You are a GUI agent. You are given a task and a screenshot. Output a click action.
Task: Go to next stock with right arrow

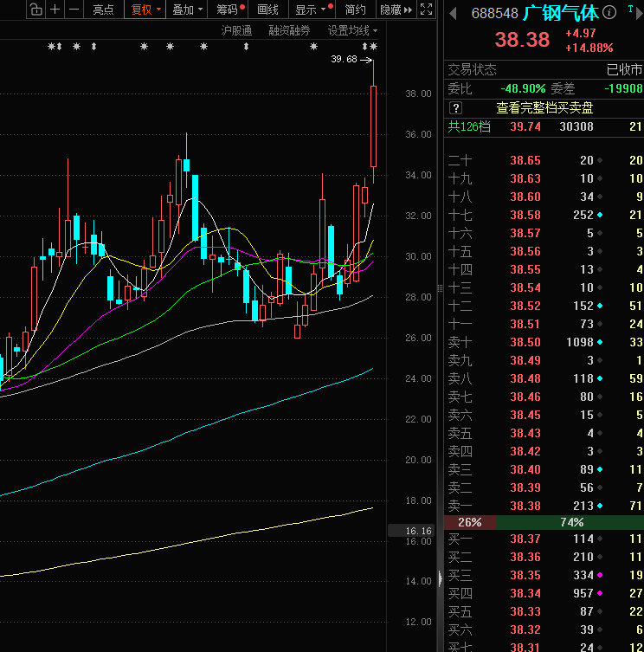pyautogui.click(x=640, y=14)
